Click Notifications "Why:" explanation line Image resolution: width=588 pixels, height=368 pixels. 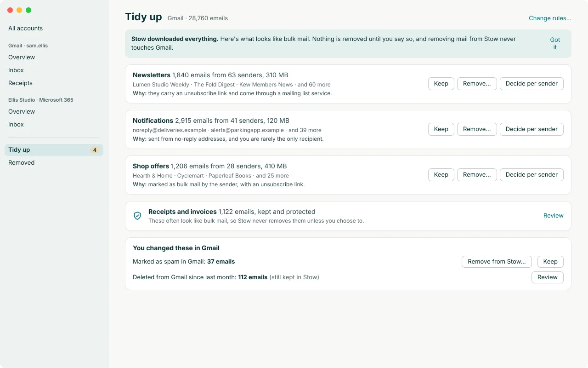228,139
